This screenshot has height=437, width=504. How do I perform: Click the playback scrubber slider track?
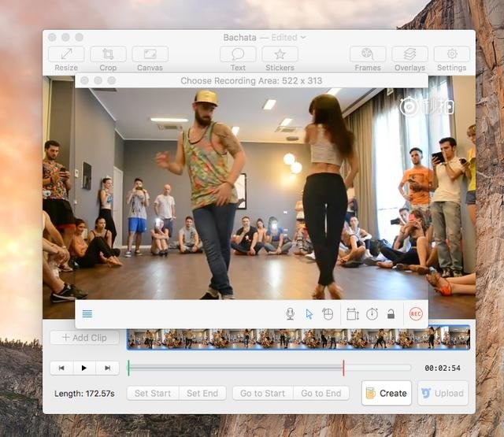269,368
